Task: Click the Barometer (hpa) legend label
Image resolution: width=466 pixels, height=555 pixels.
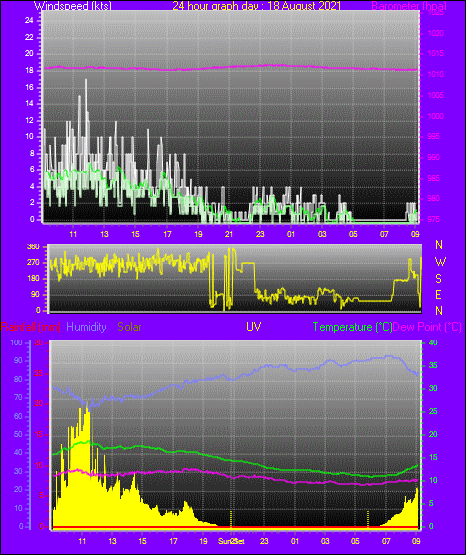Action: (x=409, y=6)
